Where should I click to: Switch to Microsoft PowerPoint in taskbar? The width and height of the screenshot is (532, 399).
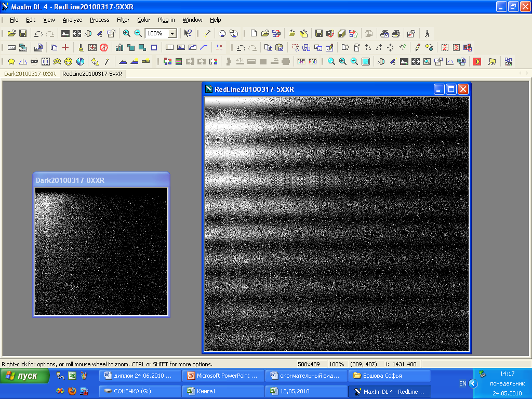222,376
